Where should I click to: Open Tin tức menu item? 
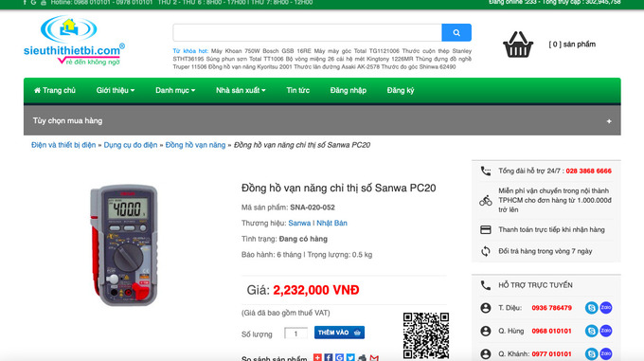coord(297,90)
